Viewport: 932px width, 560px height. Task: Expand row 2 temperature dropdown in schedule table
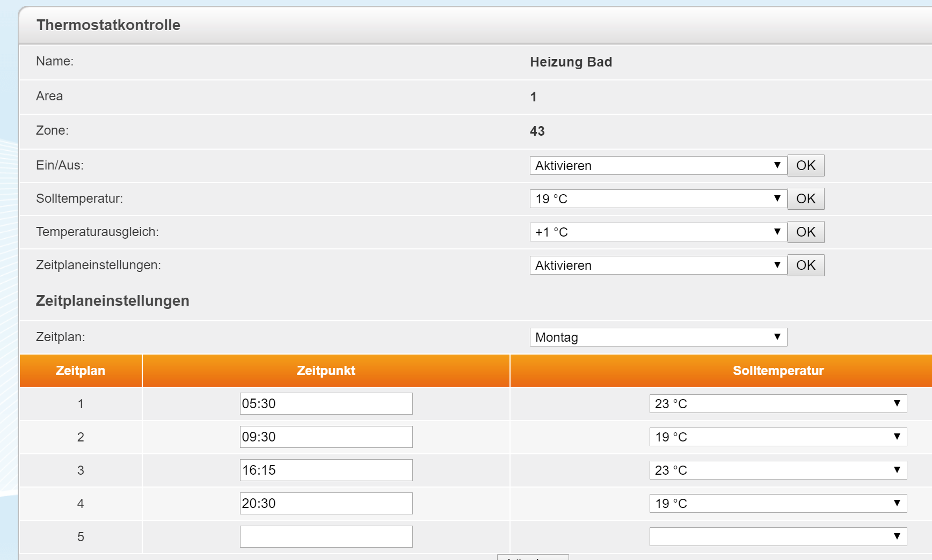click(x=777, y=437)
